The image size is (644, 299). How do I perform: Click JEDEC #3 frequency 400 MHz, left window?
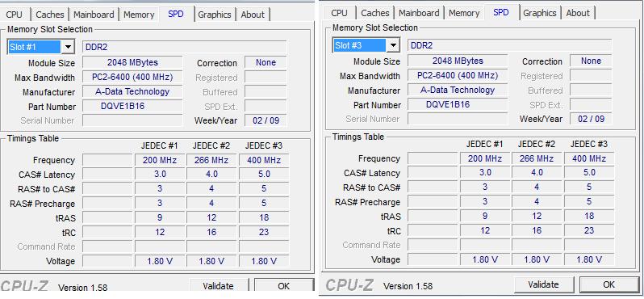point(264,160)
